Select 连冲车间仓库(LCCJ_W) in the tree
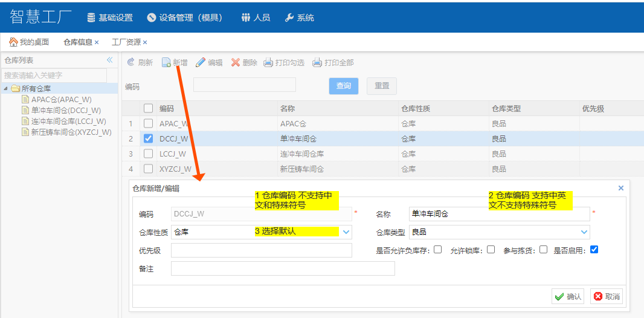 pos(68,121)
